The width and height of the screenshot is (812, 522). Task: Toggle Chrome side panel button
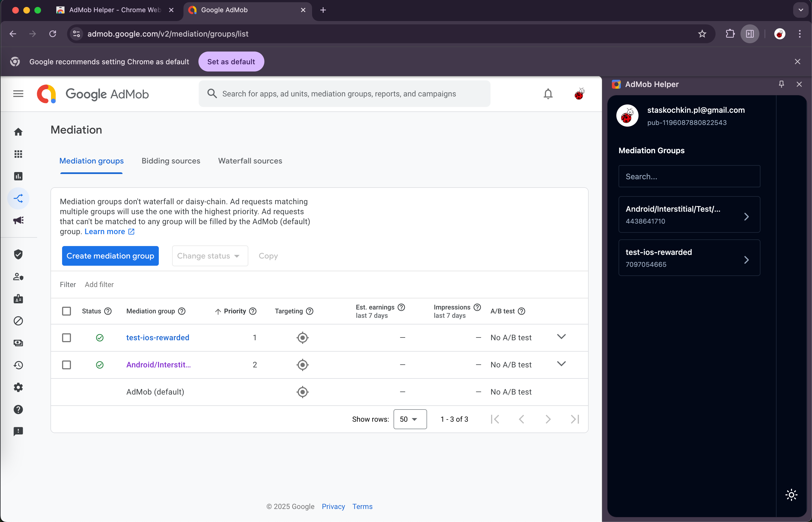750,34
